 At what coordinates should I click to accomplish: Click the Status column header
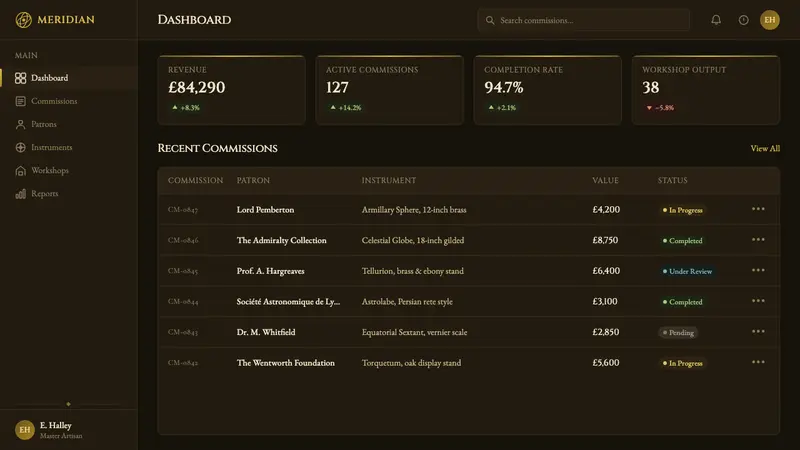click(x=672, y=181)
